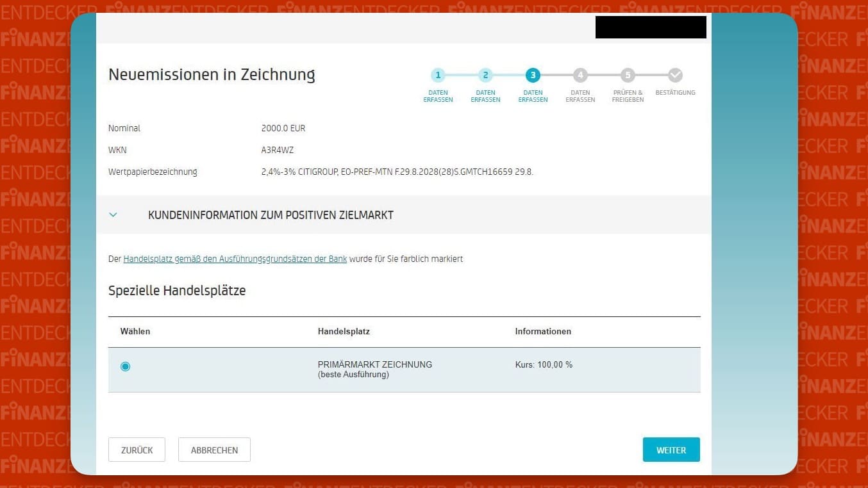Click the Kurs: 100,00 % value

pos(544,364)
